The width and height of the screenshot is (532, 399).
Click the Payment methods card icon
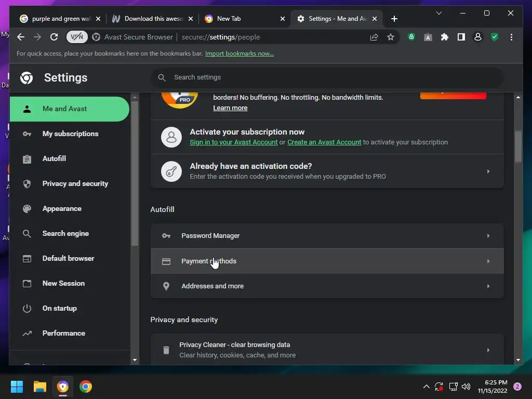coord(166,261)
